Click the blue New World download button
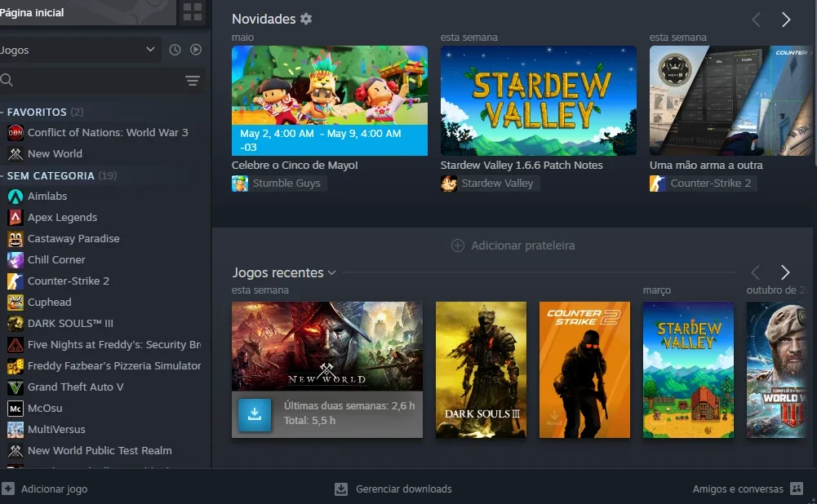 255,415
